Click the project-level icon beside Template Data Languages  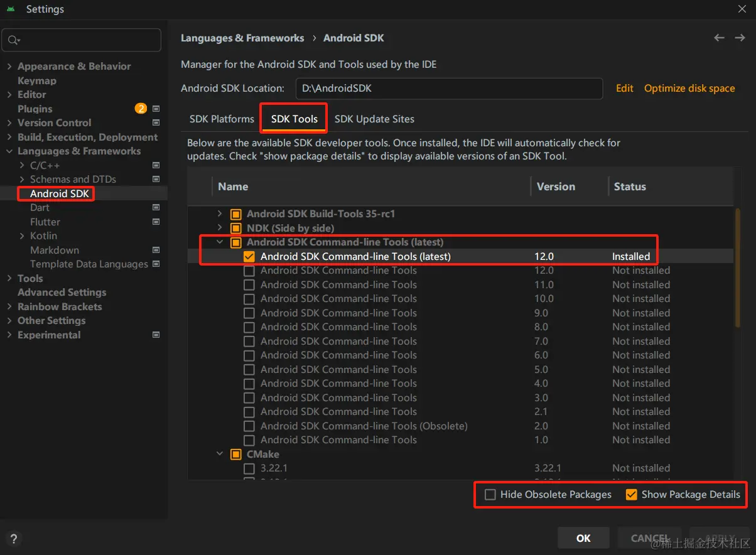(x=156, y=264)
